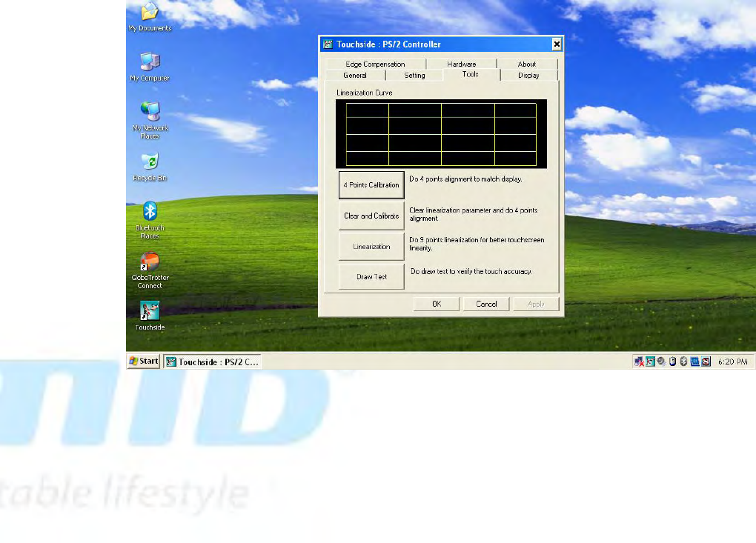Click the disconnected network tray icon
This screenshot has height=543, width=756.
(639, 362)
